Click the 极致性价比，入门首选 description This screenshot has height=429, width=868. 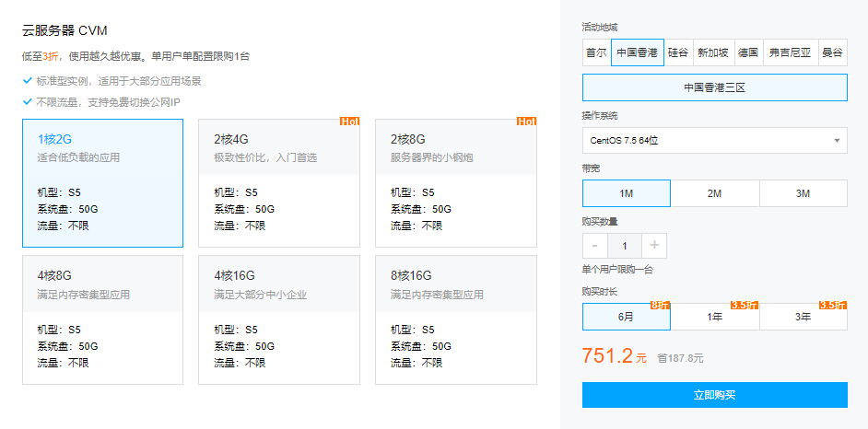[265, 157]
